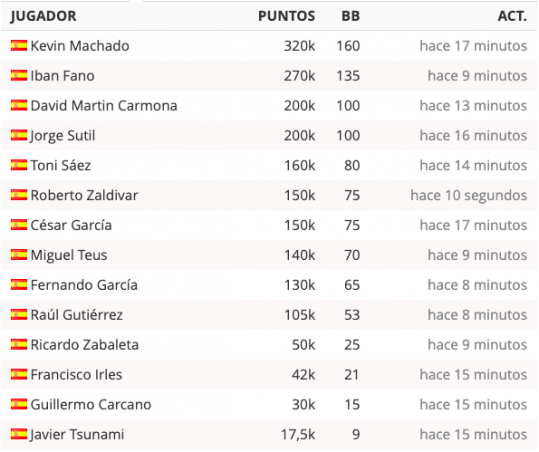This screenshot has width=539, height=452.
Task: Select the Fernando García player name
Action: (84, 285)
